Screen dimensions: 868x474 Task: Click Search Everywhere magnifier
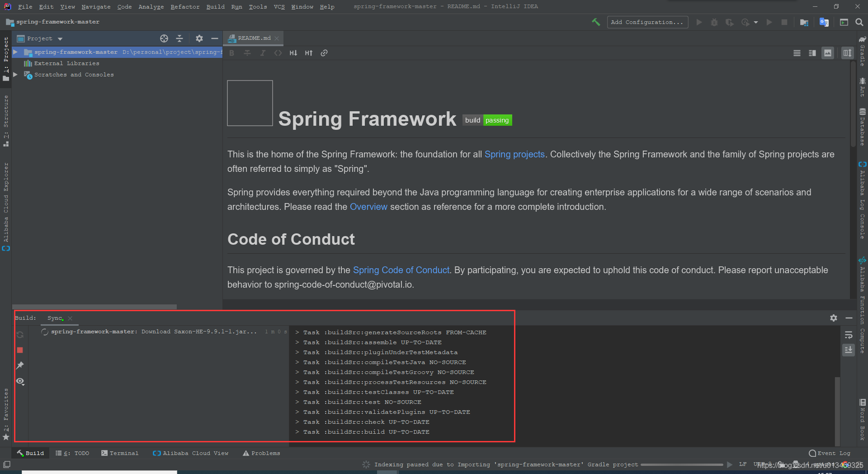point(859,22)
